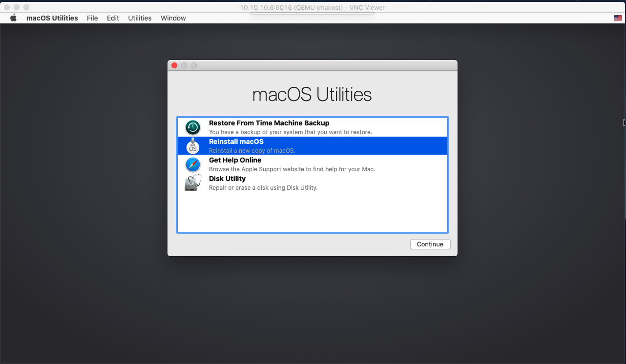The height and width of the screenshot is (364, 626).
Task: Click 'Reinstall a new copy of macOS.' text
Action: pyautogui.click(x=252, y=151)
